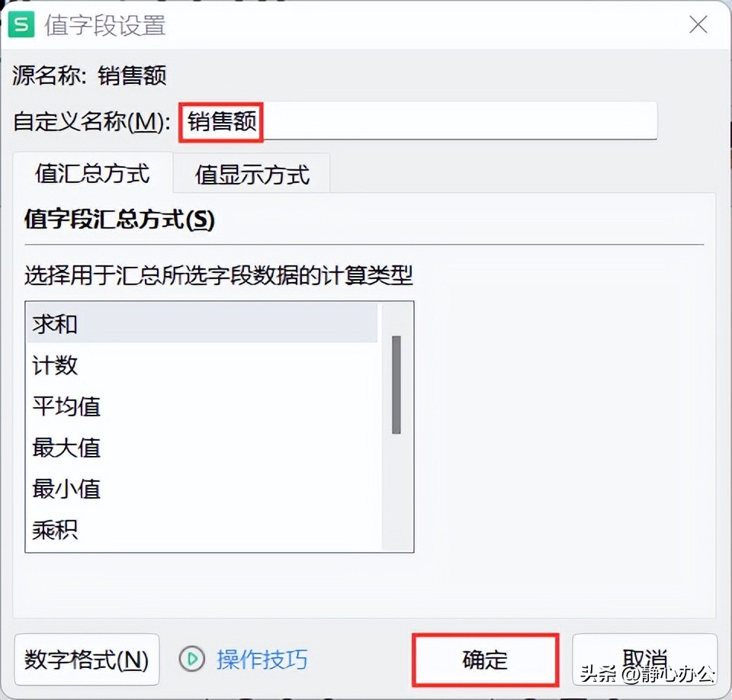Open the 值显示方式 tab
The image size is (732, 700).
coord(252,175)
